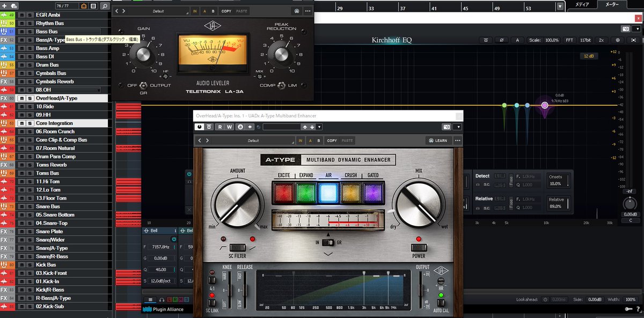Screen dimensions: 644x318
Task: Select the Core Integration track
Action: point(54,123)
